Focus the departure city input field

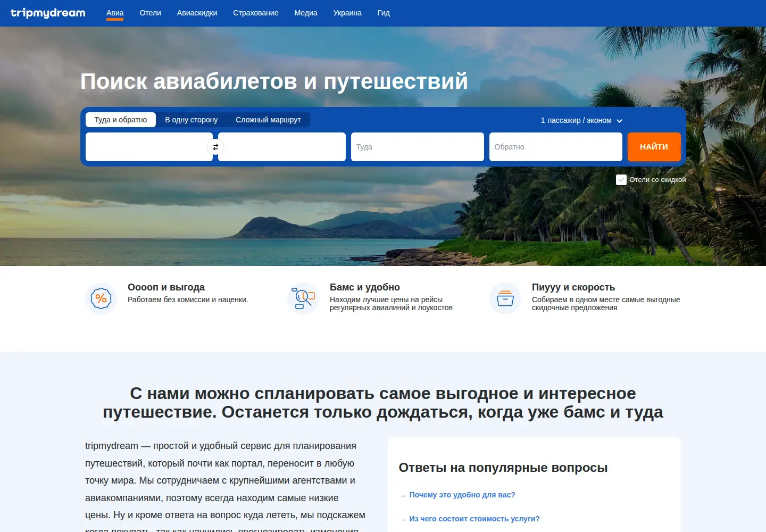[x=149, y=147]
